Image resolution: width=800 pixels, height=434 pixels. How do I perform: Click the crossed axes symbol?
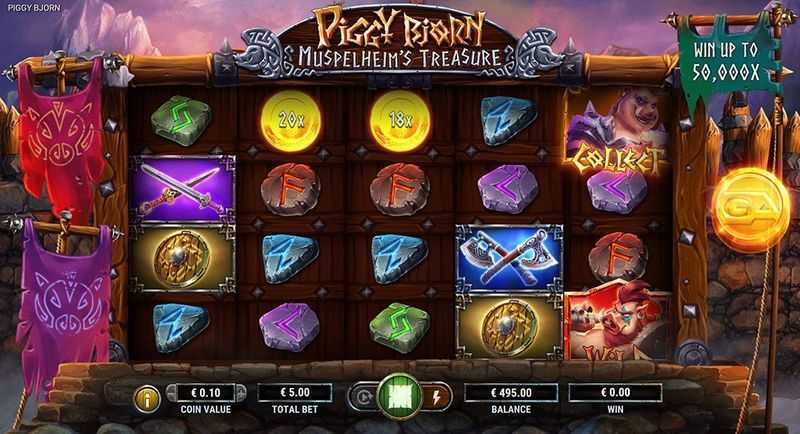pyautogui.click(x=510, y=258)
